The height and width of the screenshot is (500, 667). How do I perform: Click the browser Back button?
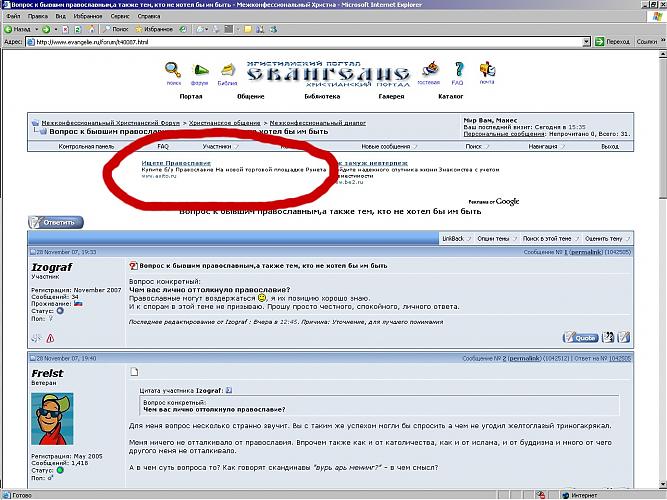[x=23, y=29]
